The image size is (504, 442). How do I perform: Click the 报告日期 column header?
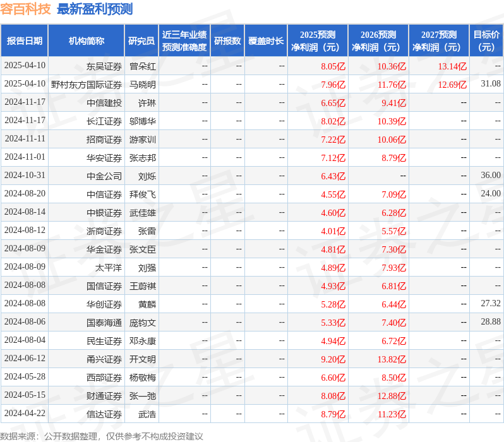tap(25, 41)
